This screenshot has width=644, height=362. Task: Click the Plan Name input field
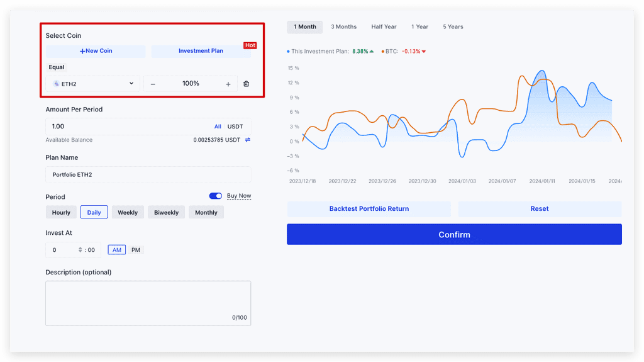148,174
